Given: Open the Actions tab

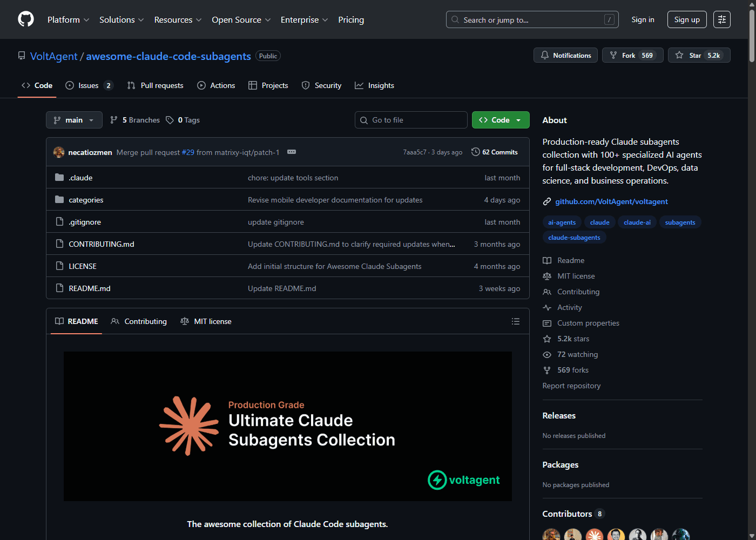Looking at the screenshot, I should pyautogui.click(x=216, y=85).
